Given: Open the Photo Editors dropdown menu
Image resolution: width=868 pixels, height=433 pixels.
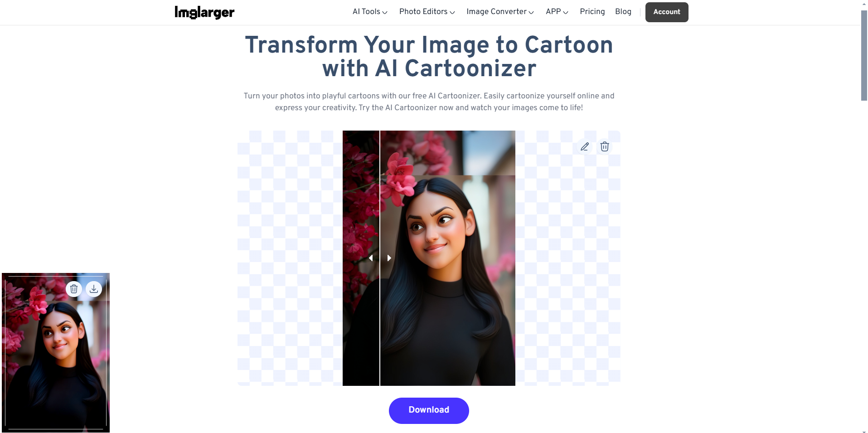Looking at the screenshot, I should 427,12.
